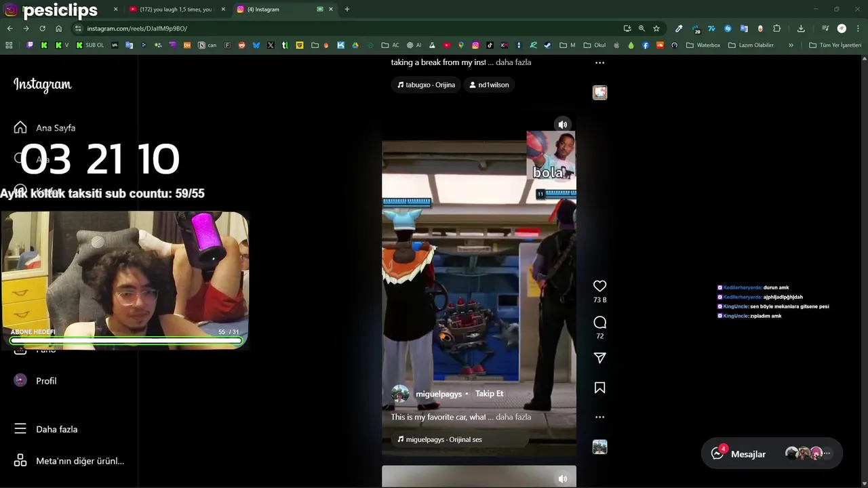The image size is (868, 488).
Task: Expand the tabugxo reel caption with daha fazla
Action: tap(513, 62)
